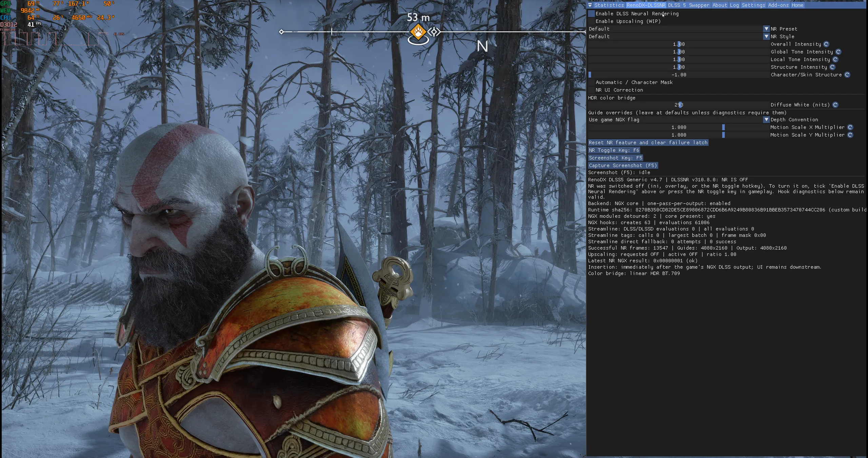Click the 'Color bridge: linear HDR BT.709' line
Viewport: 868px width, 458px height.
(634, 273)
